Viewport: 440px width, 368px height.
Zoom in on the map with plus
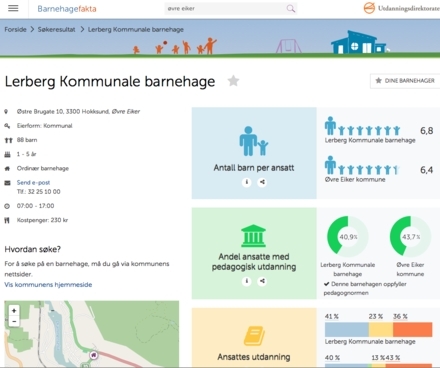14,311
